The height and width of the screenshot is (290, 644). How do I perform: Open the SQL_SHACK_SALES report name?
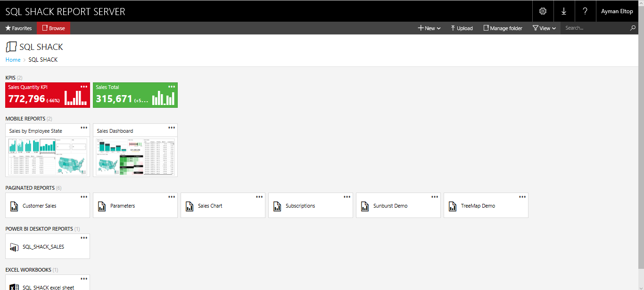coord(43,247)
